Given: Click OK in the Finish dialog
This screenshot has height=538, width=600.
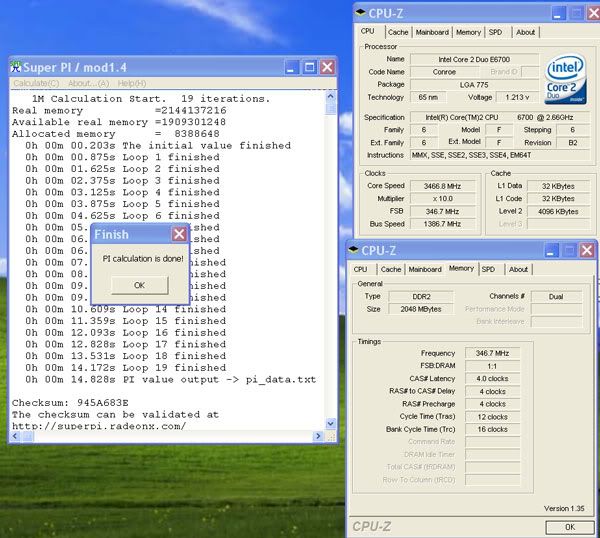Looking at the screenshot, I should click(140, 285).
